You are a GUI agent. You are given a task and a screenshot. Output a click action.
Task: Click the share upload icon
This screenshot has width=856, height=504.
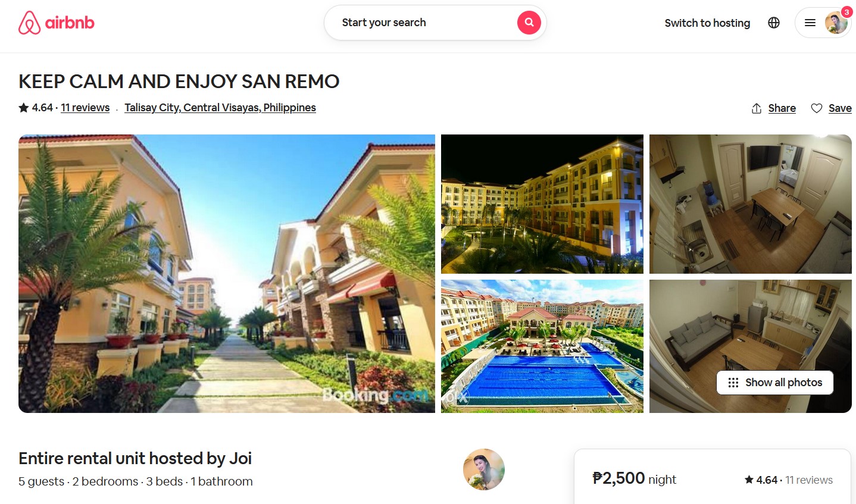(x=757, y=108)
